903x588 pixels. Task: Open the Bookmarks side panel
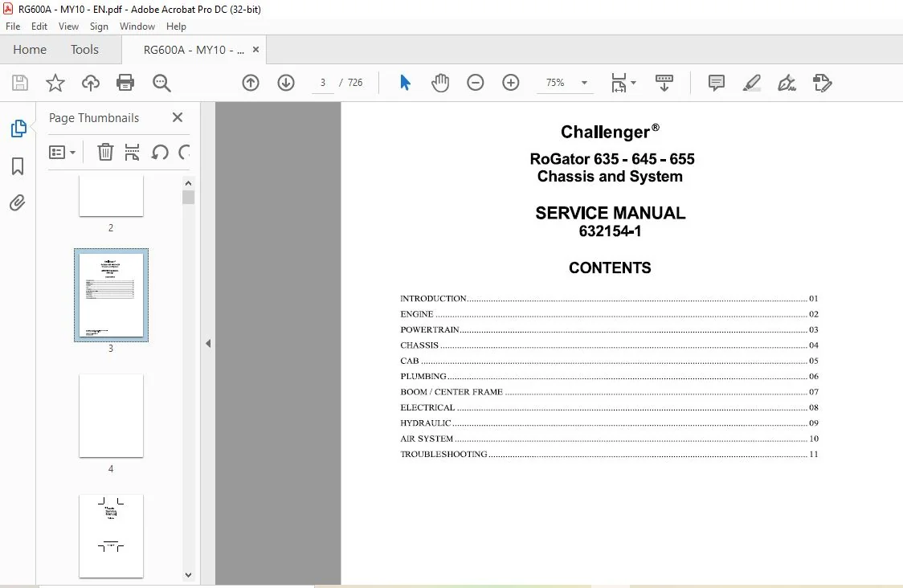pyautogui.click(x=18, y=166)
